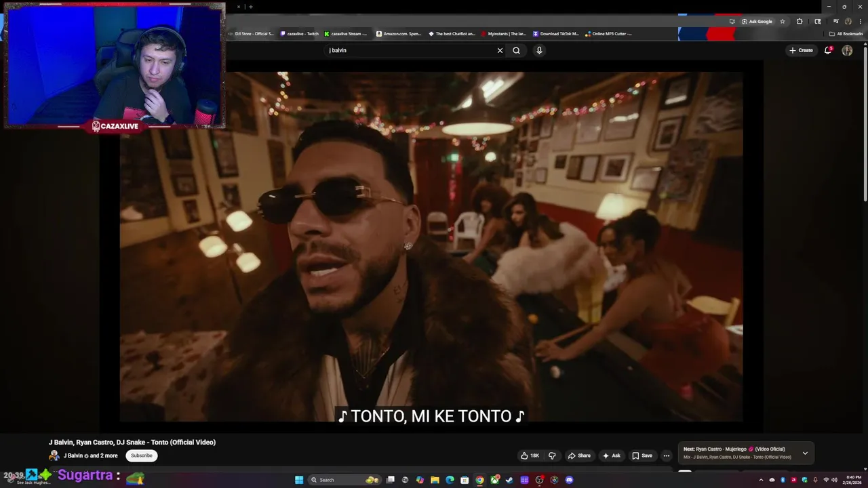Open the 'cazaxlive - Twitch' bookmark
The height and width of the screenshot is (488, 868).
[298, 33]
